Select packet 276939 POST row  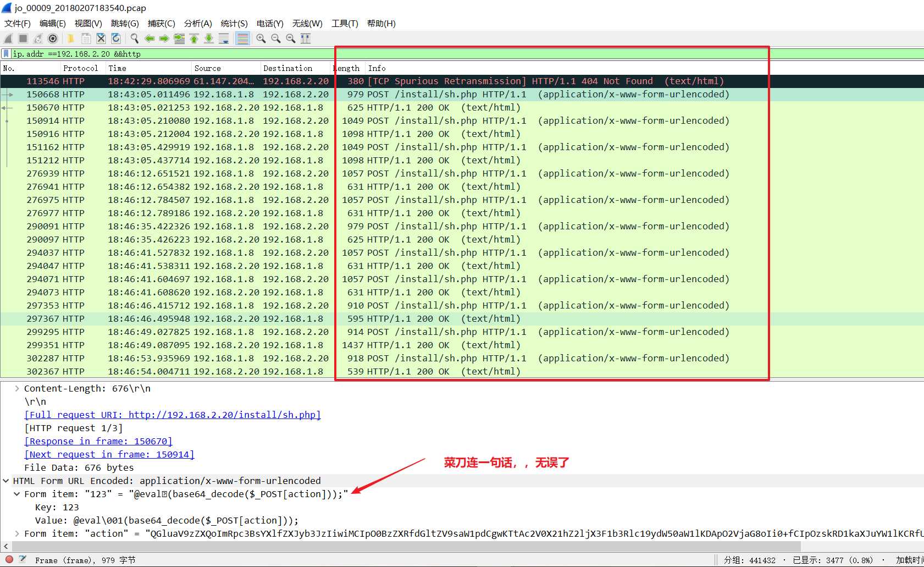pos(462,173)
